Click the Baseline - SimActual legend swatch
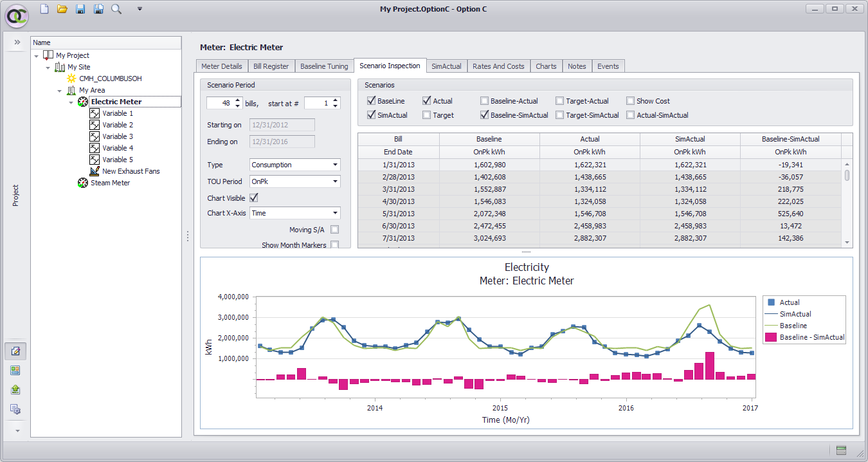 (x=770, y=337)
